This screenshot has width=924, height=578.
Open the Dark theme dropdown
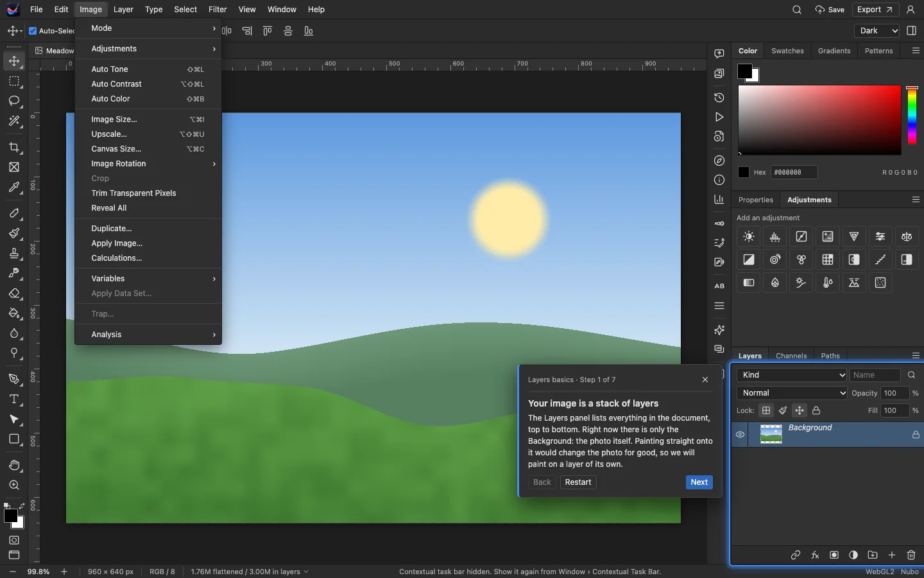877,31
